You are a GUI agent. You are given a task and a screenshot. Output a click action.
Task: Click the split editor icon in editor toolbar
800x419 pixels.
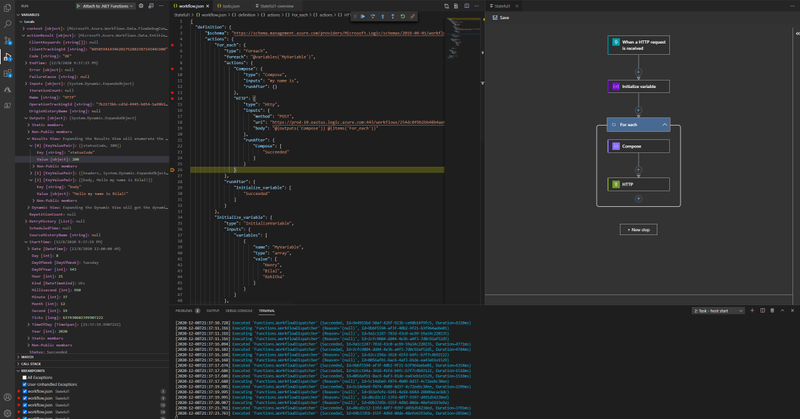coord(466,6)
